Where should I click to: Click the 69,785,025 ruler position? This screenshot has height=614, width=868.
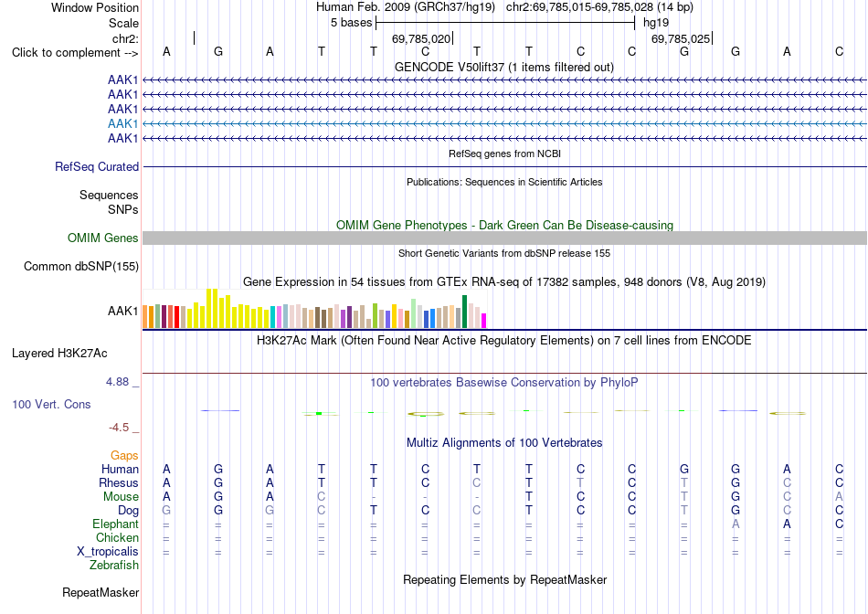click(681, 38)
